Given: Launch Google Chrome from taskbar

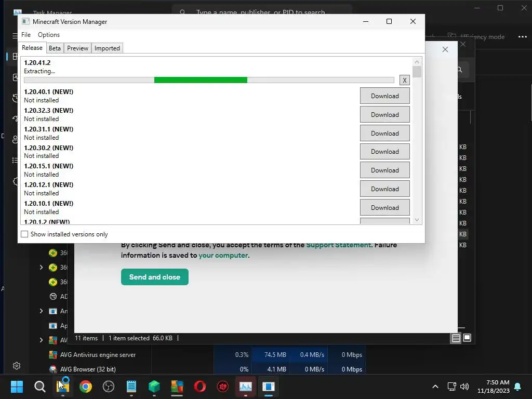Looking at the screenshot, I should pyautogui.click(x=86, y=387).
